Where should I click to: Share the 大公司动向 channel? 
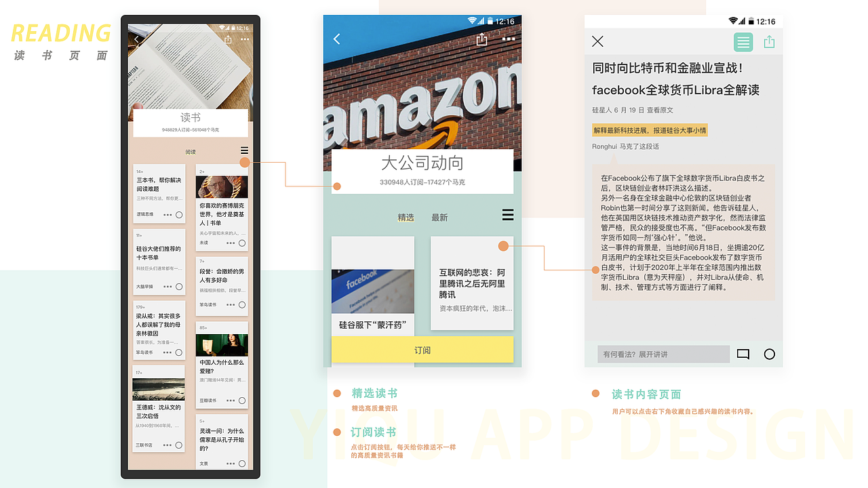(481, 39)
